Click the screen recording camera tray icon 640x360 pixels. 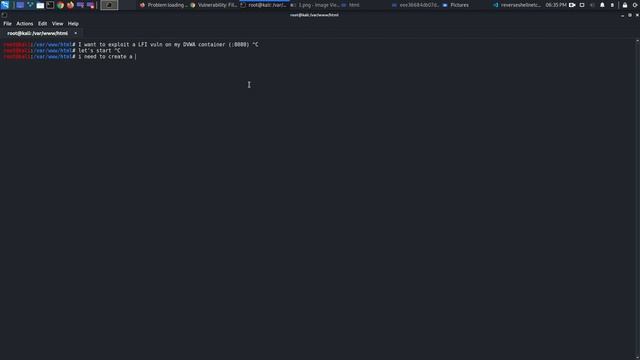[x=572, y=5]
